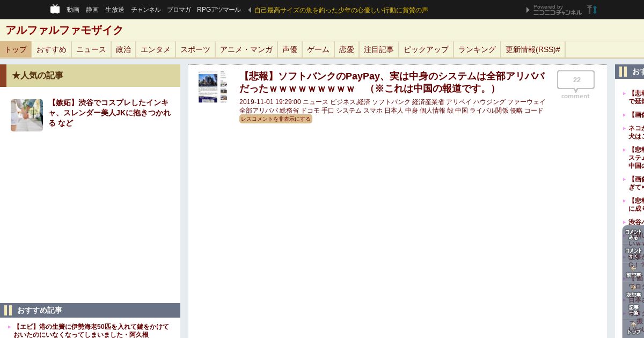Open the 【悲報】ソフトバンクのPayPay article title

click(392, 82)
